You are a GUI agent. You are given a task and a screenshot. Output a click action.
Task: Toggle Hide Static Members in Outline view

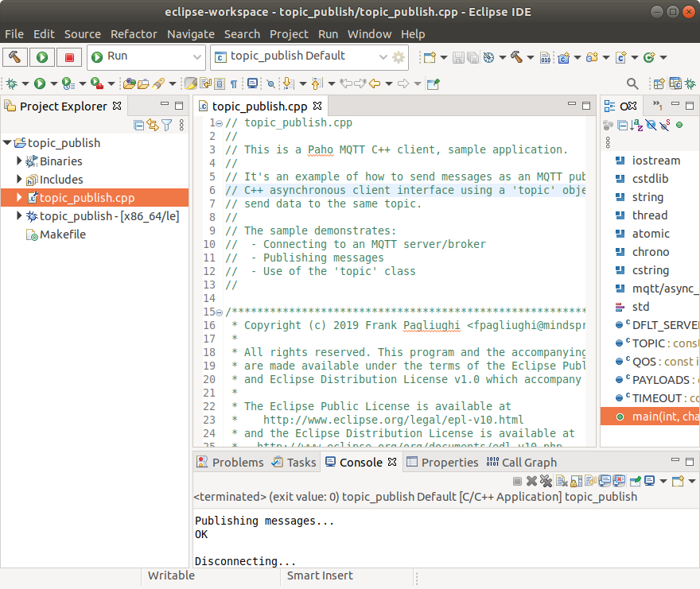coord(665,126)
